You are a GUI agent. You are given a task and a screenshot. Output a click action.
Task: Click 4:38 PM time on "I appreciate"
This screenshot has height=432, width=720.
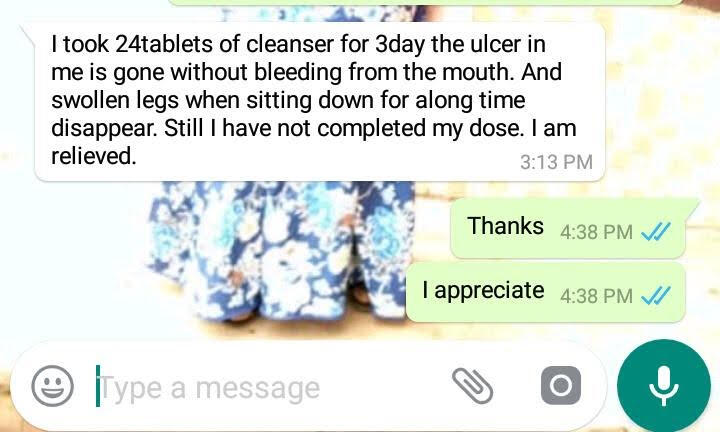pos(596,296)
